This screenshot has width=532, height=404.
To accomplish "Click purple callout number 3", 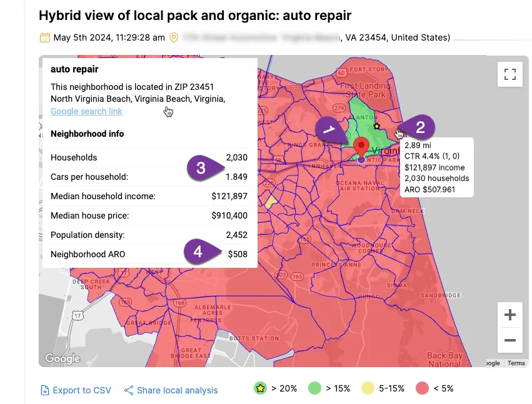I will (201, 168).
